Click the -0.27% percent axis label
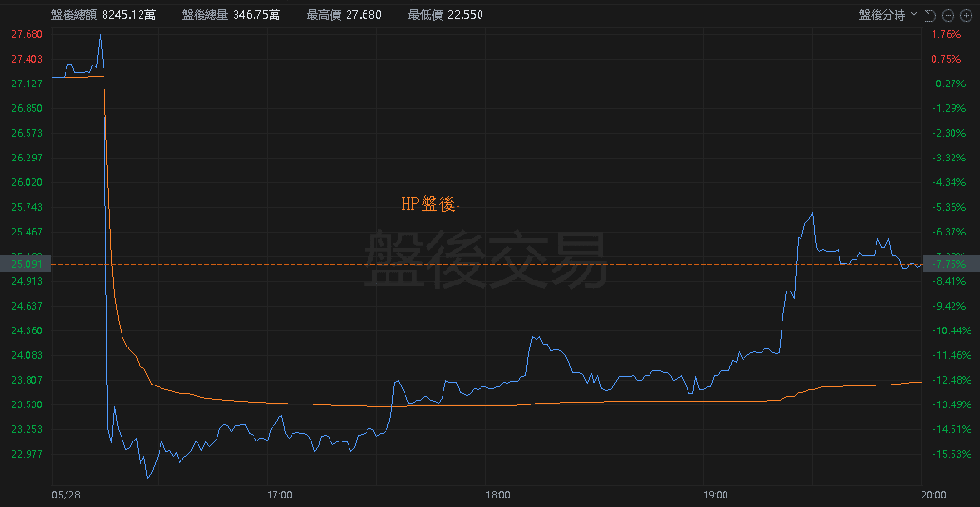980x507 pixels. pos(948,84)
